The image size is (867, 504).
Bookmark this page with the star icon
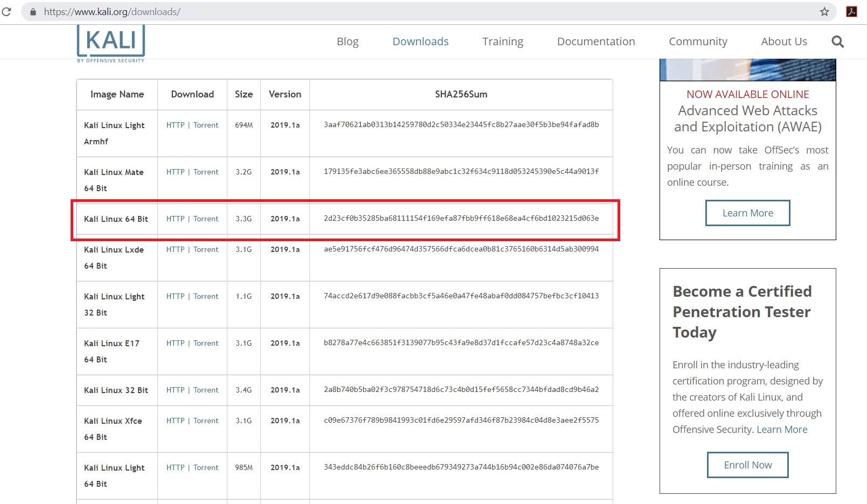point(824,11)
